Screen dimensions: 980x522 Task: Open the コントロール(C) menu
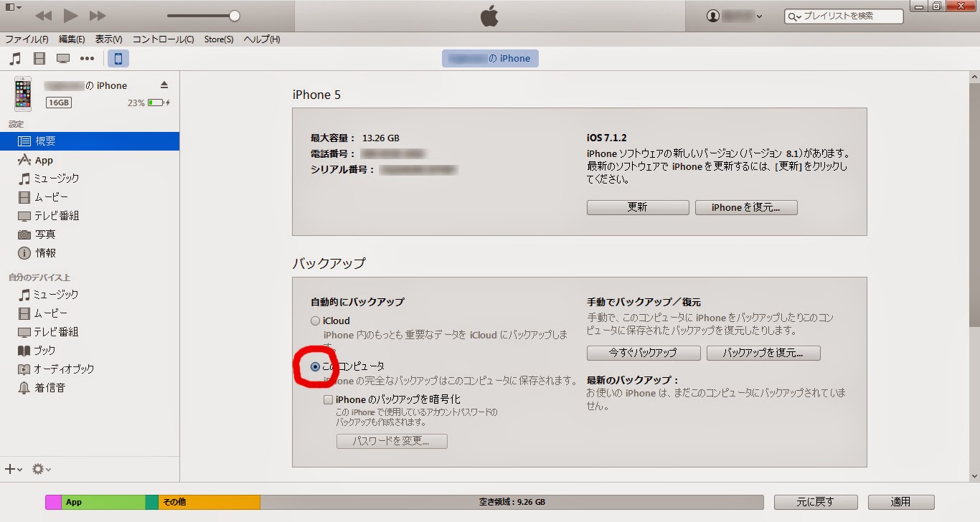click(163, 39)
